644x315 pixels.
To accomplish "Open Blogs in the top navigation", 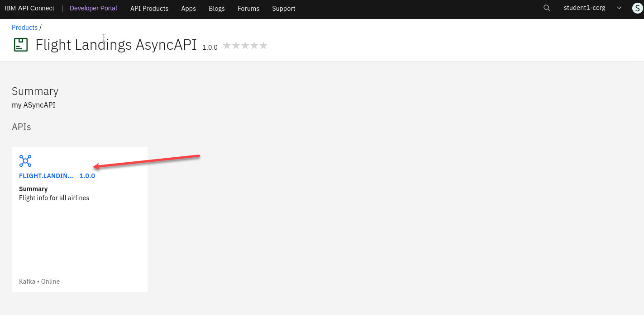I will 217,9.
